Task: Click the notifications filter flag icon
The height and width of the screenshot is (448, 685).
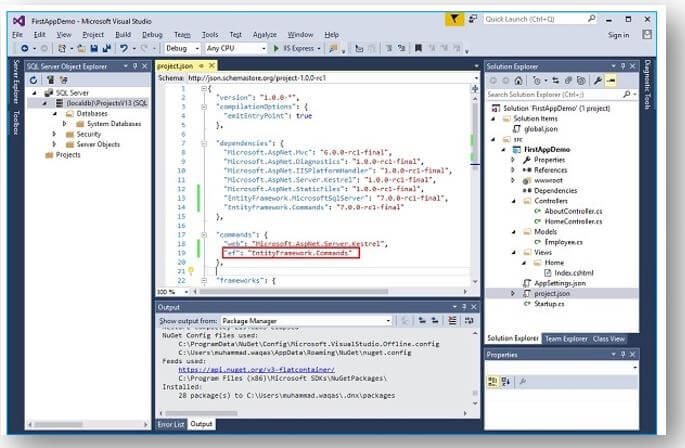Action: (454, 19)
